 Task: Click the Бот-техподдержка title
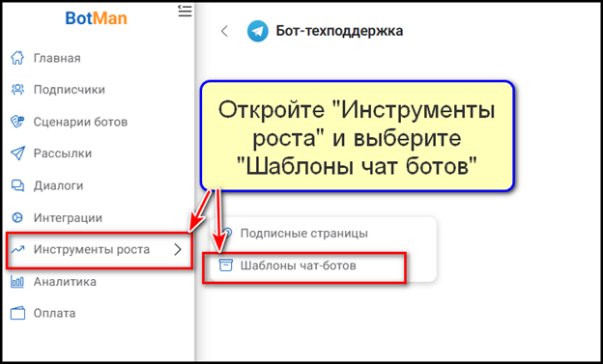[x=339, y=31]
